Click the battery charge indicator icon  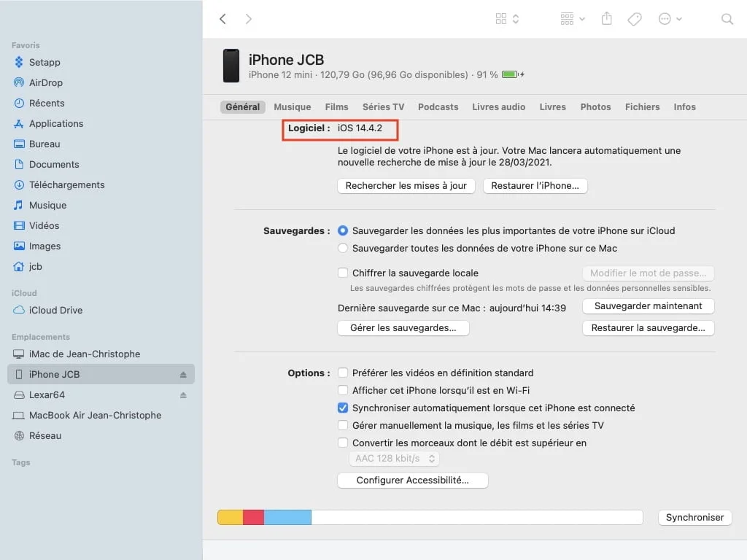pyautogui.click(x=513, y=75)
